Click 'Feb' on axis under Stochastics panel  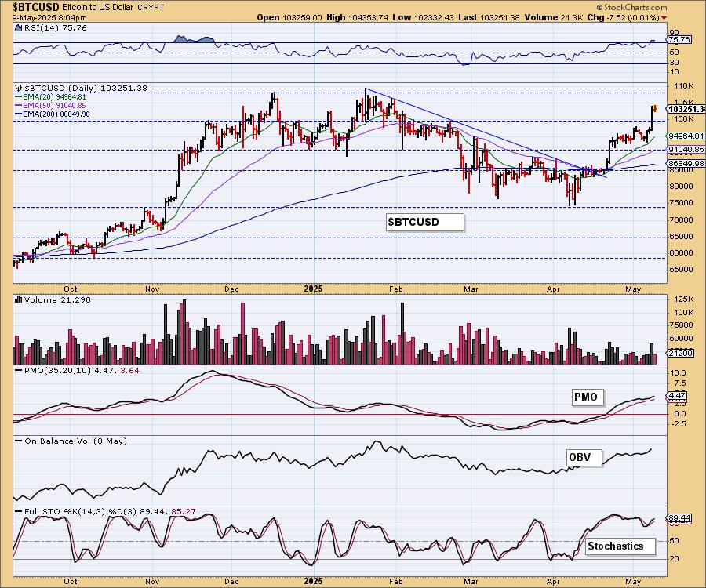click(396, 581)
